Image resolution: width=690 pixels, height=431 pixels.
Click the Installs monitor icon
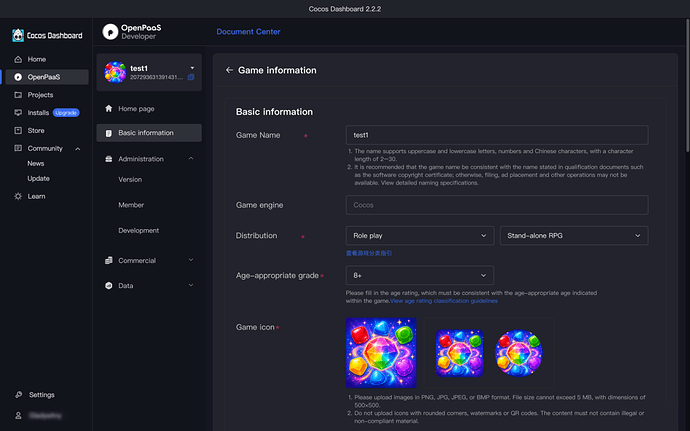pyautogui.click(x=18, y=113)
